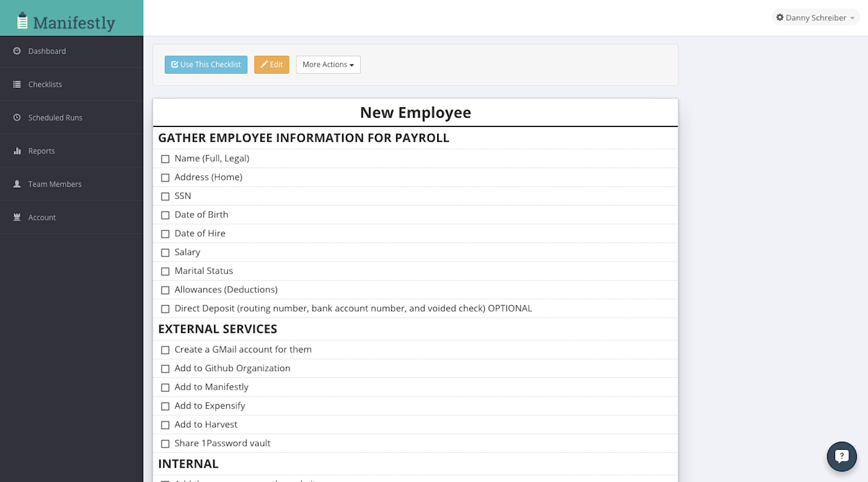
Task: Click the Dashboard gauge icon
Action: coord(17,51)
